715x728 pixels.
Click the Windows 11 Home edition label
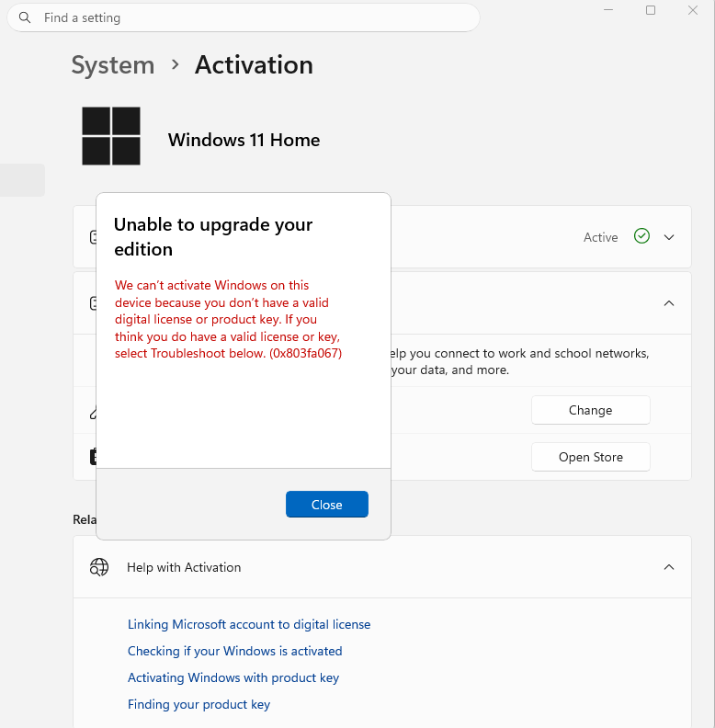[x=244, y=140]
